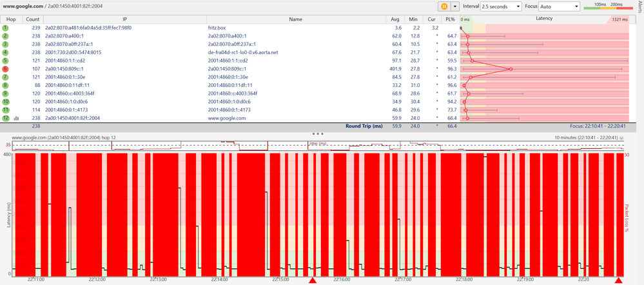This screenshot has height=285, width=644.
Task: Click the Jitter (ms) graph label
Action: [317, 144]
